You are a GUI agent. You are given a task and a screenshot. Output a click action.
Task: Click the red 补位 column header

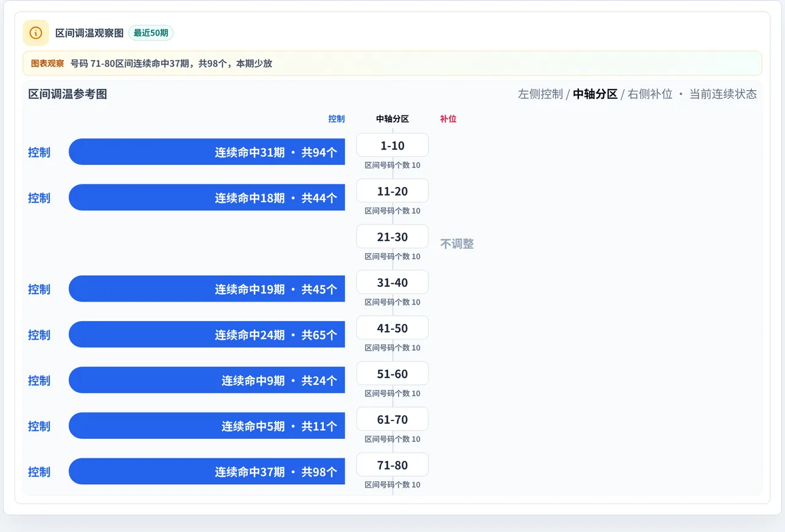pos(448,119)
